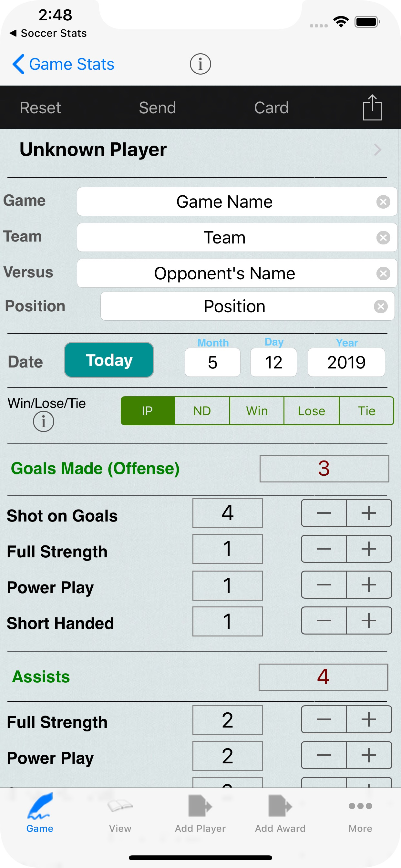This screenshot has width=401, height=868.
Task: Tap the Win/Lose/Tie info icon
Action: tap(44, 421)
